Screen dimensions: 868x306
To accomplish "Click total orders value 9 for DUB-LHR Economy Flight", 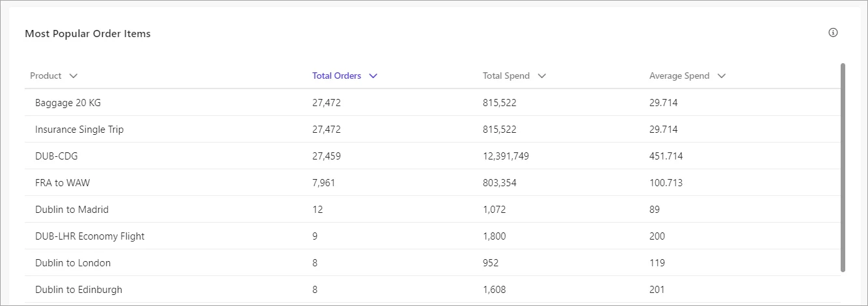I will click(315, 236).
